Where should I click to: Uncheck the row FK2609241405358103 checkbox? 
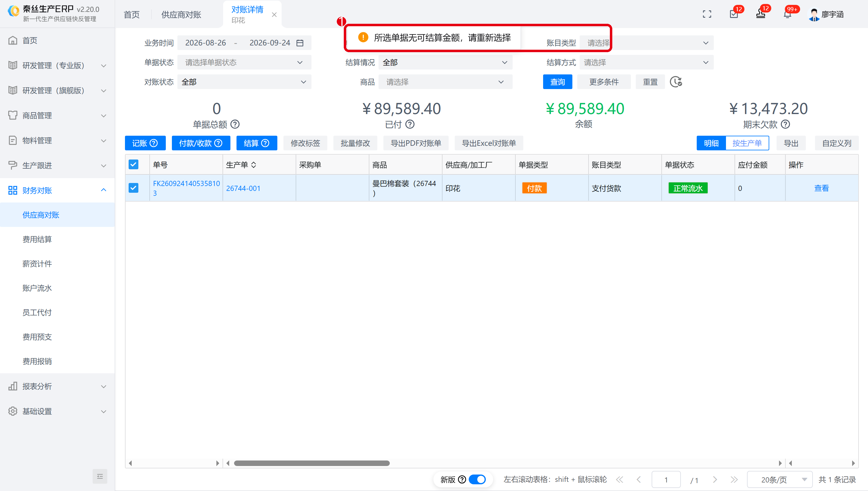(x=133, y=188)
